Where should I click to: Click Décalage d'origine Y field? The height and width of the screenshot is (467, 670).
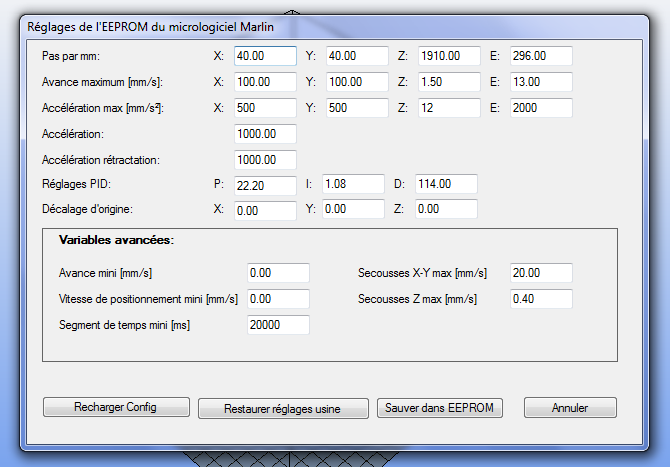(353, 209)
